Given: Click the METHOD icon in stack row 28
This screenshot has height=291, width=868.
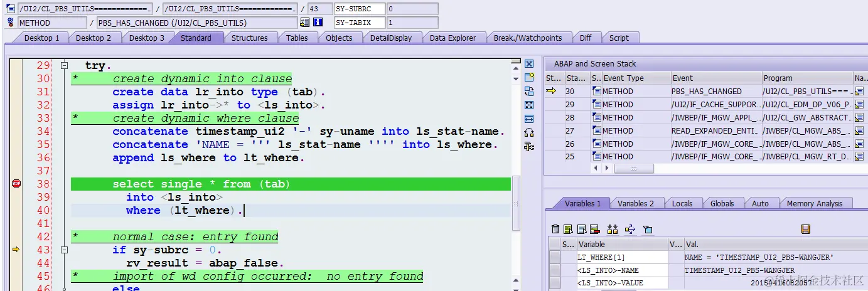Looking at the screenshot, I should pyautogui.click(x=596, y=118).
